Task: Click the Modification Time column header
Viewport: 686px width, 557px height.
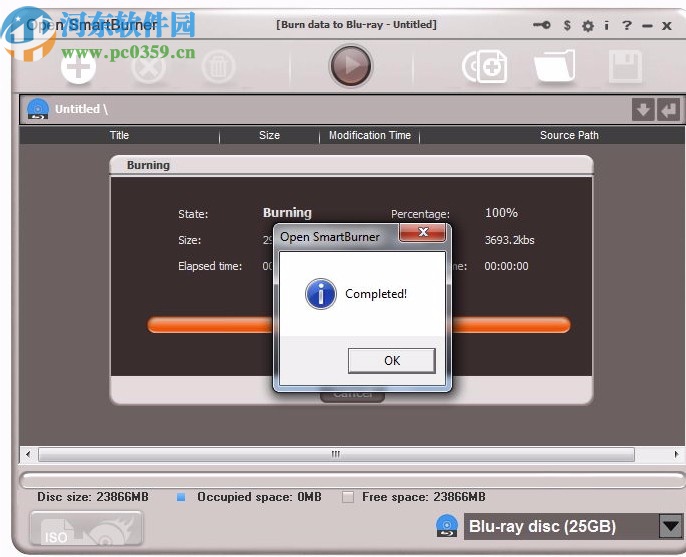Action: pyautogui.click(x=370, y=135)
